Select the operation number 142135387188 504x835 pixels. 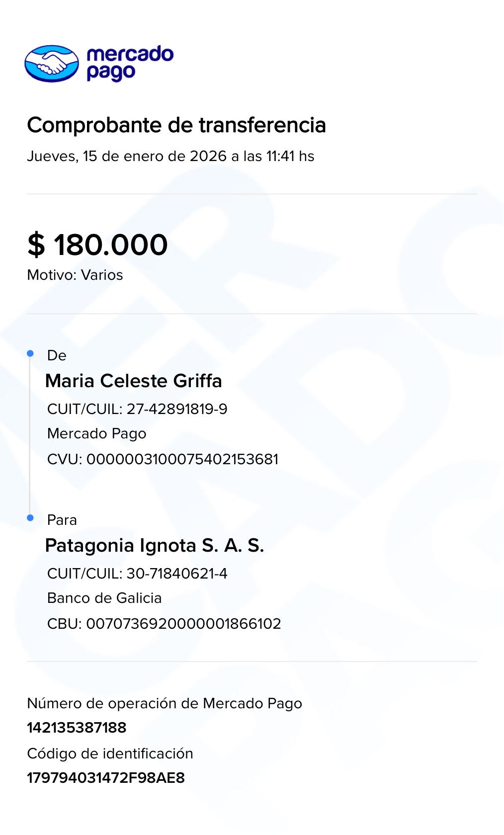point(77,728)
